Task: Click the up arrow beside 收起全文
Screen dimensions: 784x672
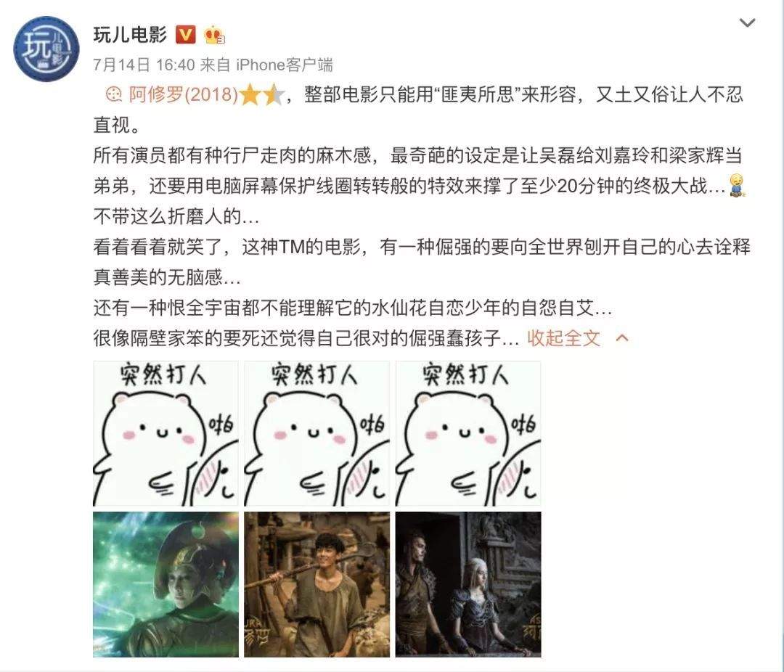Action: pos(622,338)
